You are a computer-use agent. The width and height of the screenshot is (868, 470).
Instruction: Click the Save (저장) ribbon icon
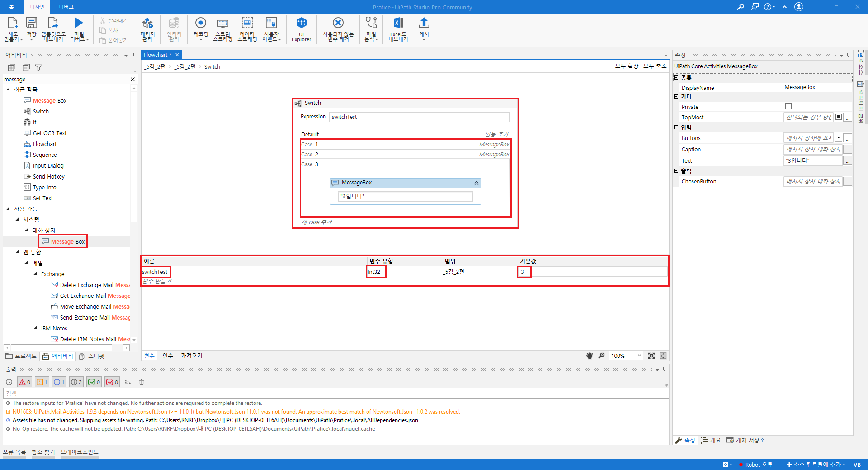pyautogui.click(x=31, y=29)
